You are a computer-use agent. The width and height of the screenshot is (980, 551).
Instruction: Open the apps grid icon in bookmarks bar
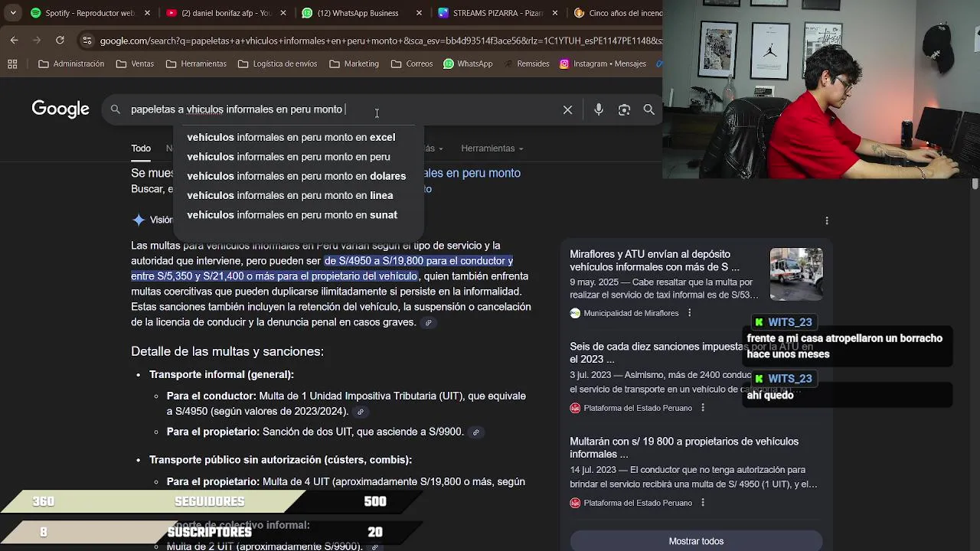[12, 64]
